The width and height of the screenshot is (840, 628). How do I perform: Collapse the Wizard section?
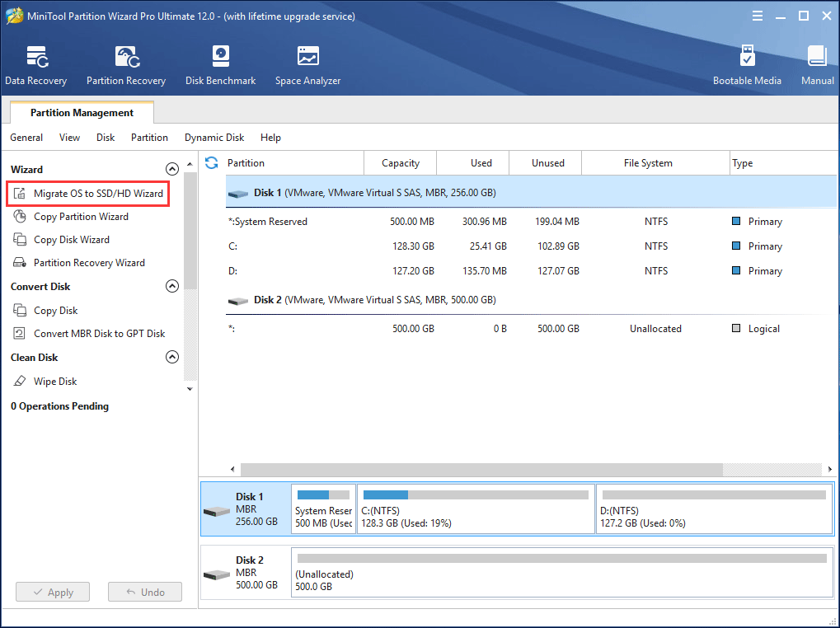pos(172,169)
